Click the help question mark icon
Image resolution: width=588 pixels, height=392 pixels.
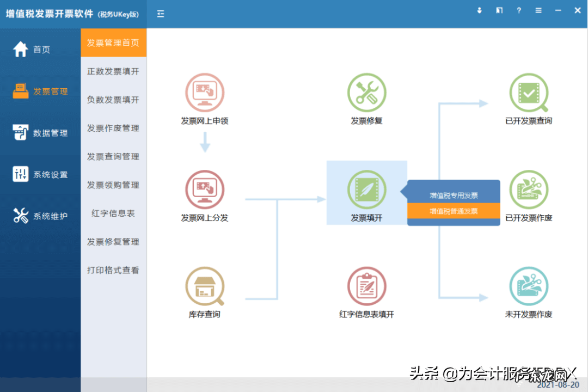tap(518, 10)
